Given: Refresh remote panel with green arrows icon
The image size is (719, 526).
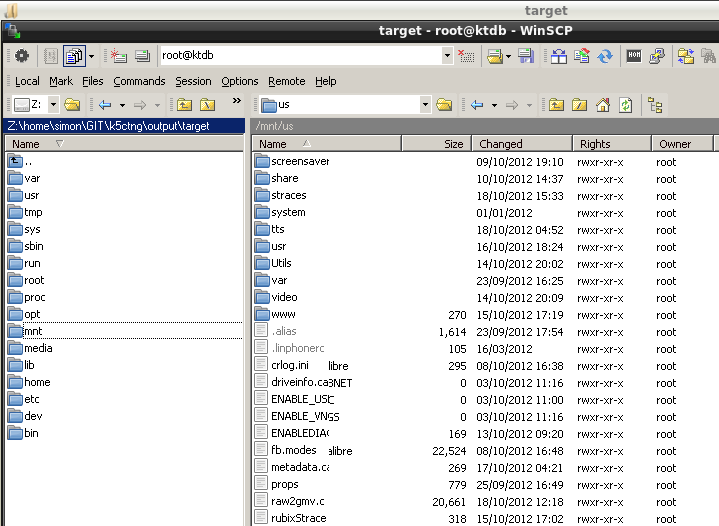Looking at the screenshot, I should point(625,105).
